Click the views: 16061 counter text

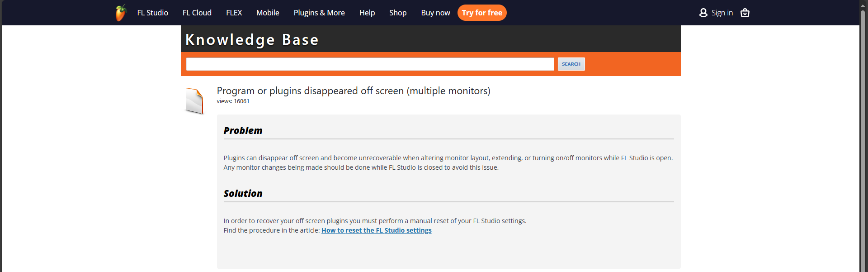click(233, 101)
